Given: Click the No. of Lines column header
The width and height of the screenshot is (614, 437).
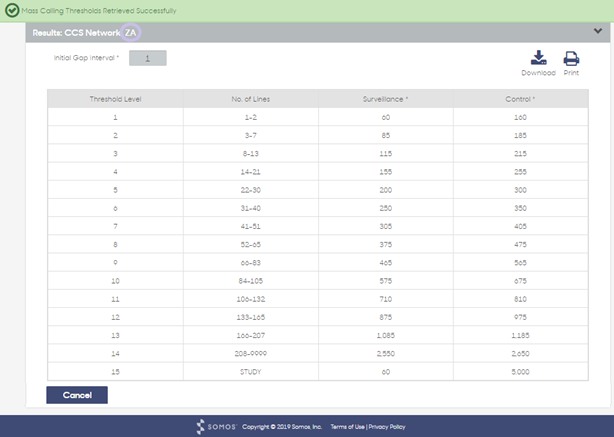Looking at the screenshot, I should [251, 99].
